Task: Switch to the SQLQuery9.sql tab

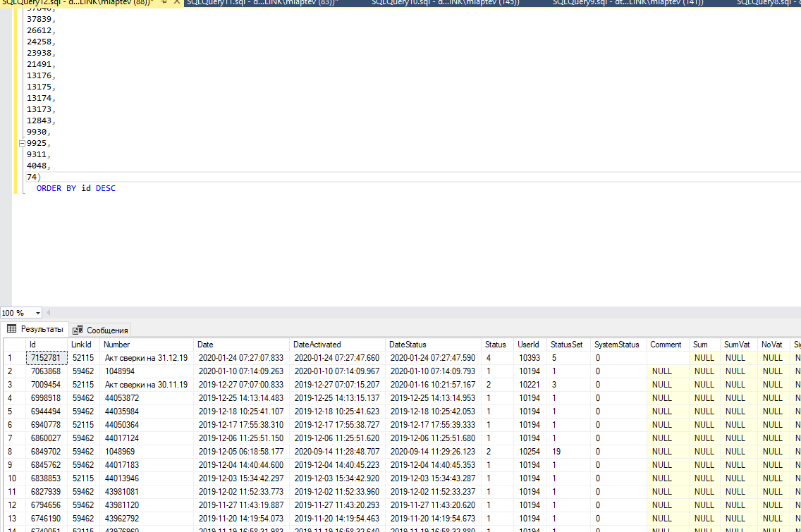Action: tap(628, 3)
